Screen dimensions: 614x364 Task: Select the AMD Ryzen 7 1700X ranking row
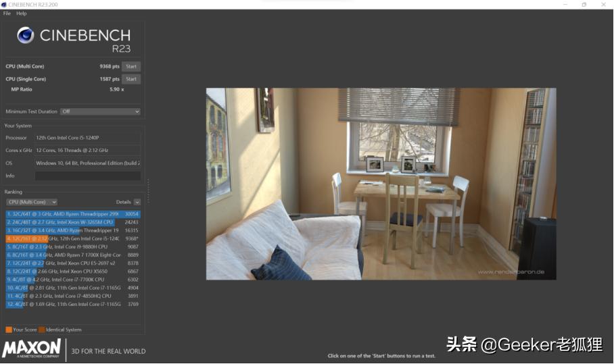[x=73, y=255]
